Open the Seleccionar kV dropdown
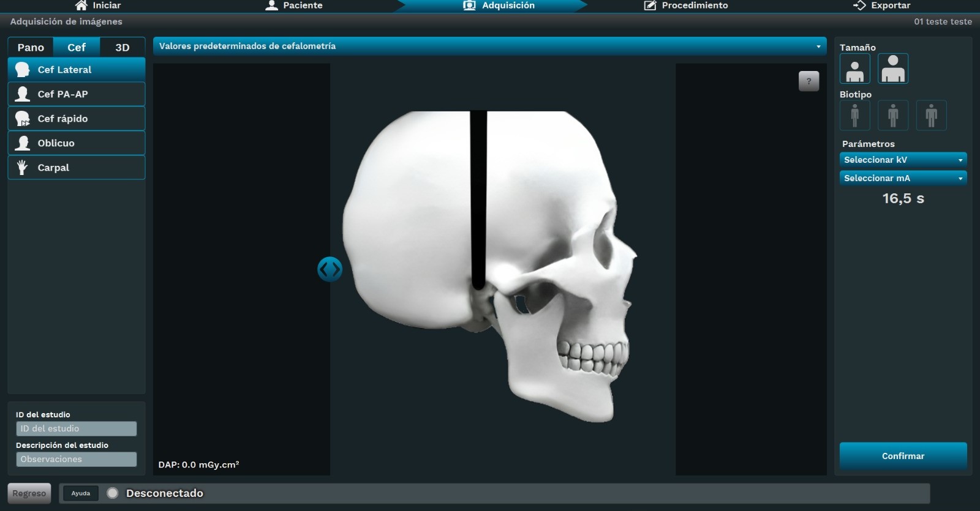Viewport: 980px width, 511px height. 903,160
